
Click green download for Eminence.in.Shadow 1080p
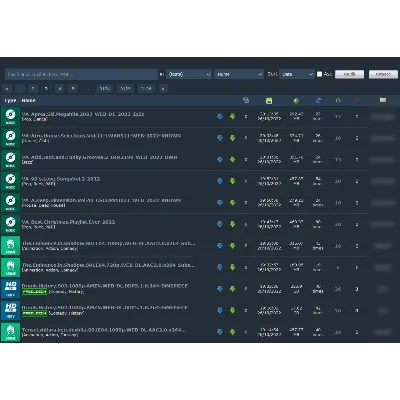(x=232, y=246)
